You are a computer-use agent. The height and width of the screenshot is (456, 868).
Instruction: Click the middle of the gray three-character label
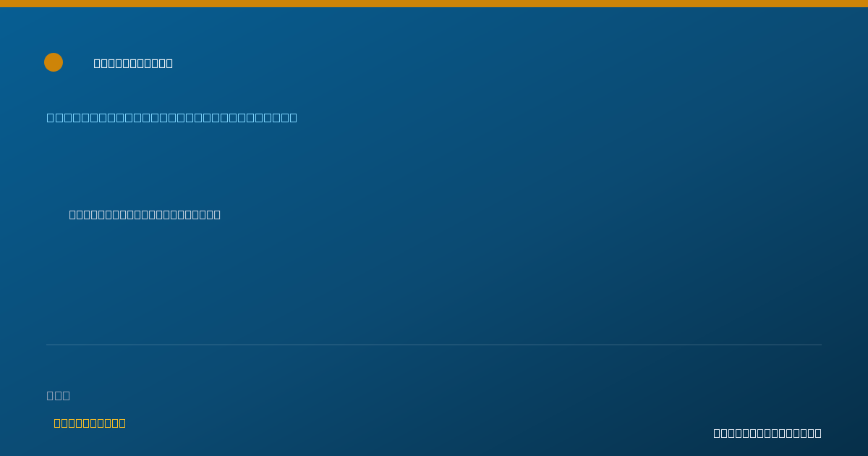[59, 395]
